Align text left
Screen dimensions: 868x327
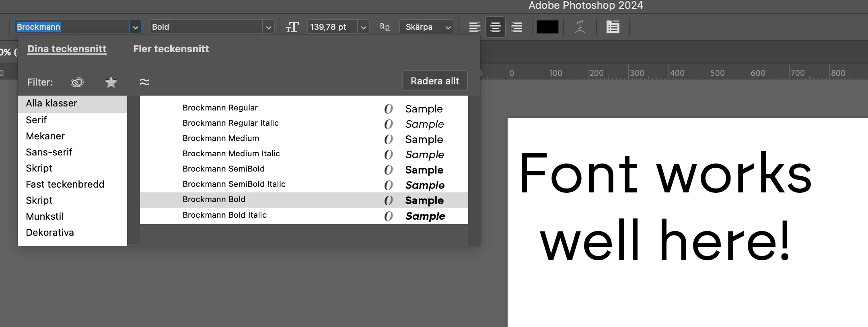coord(475,27)
